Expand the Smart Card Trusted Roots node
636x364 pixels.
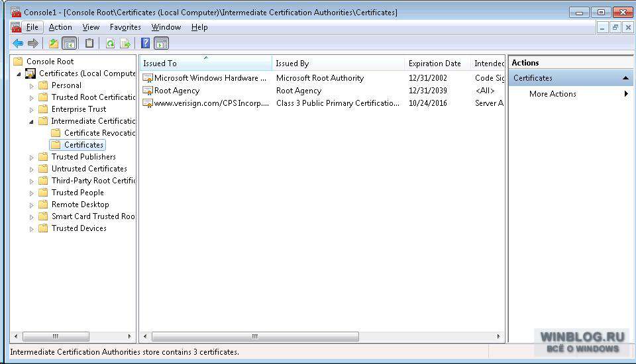32,217
